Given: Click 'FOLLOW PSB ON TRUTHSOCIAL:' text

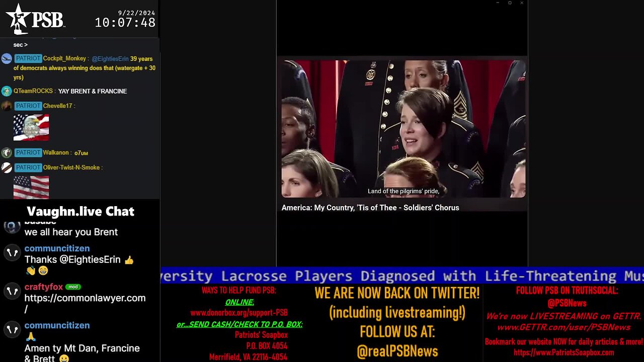Looking at the screenshot, I should (x=567, y=290).
